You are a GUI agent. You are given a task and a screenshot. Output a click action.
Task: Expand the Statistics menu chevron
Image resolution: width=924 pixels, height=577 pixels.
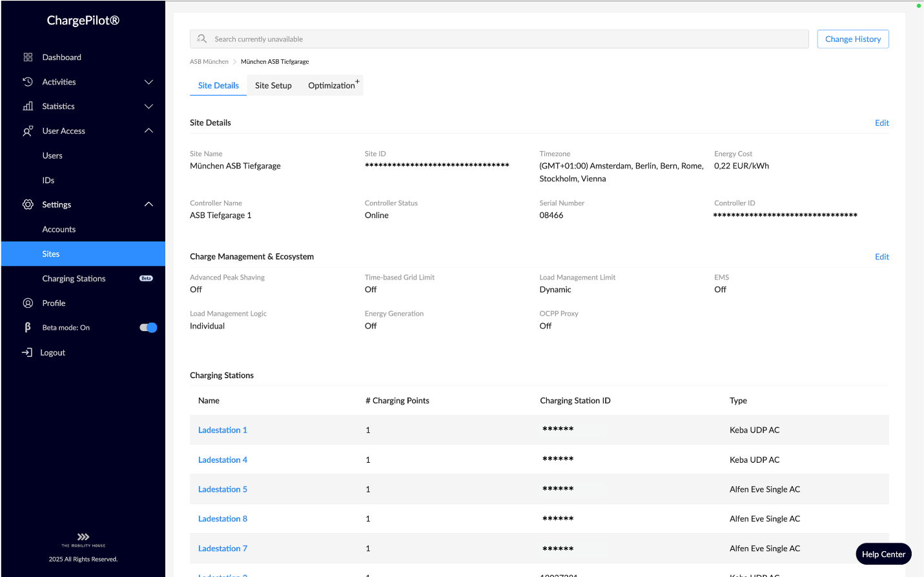(x=149, y=106)
